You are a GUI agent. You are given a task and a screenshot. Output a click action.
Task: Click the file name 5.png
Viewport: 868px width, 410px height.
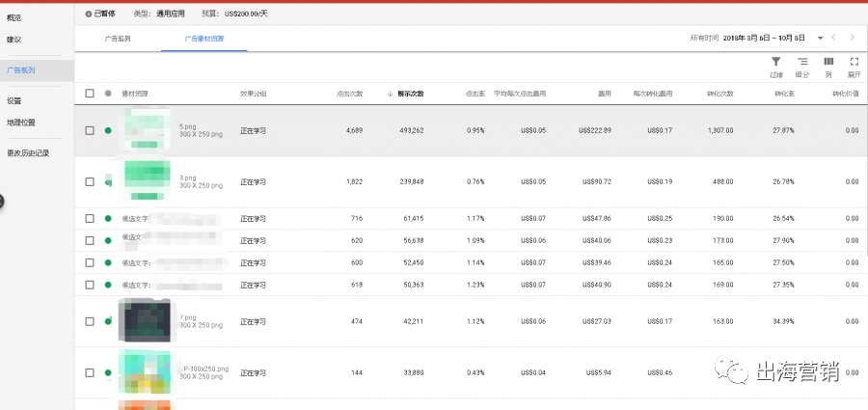(x=188, y=126)
